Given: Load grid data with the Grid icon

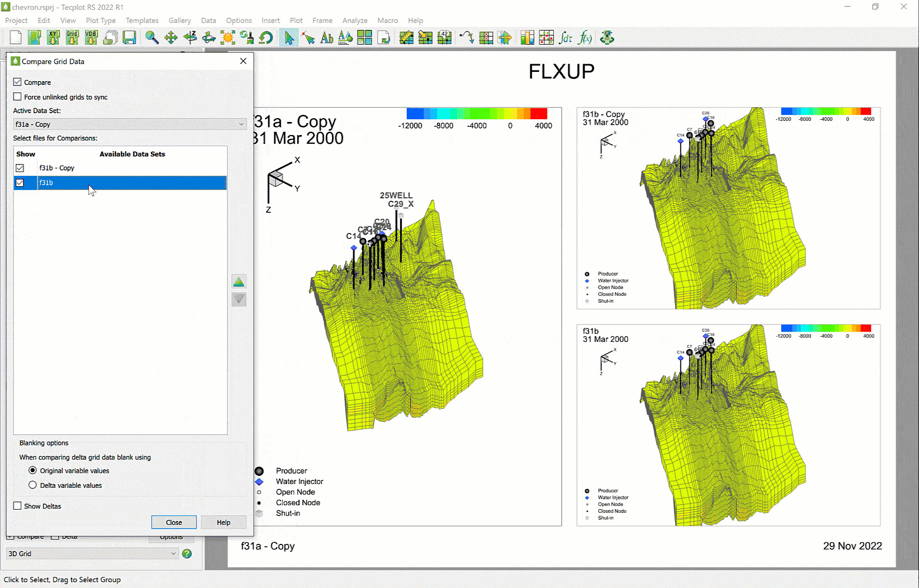Looking at the screenshot, I should point(72,38).
